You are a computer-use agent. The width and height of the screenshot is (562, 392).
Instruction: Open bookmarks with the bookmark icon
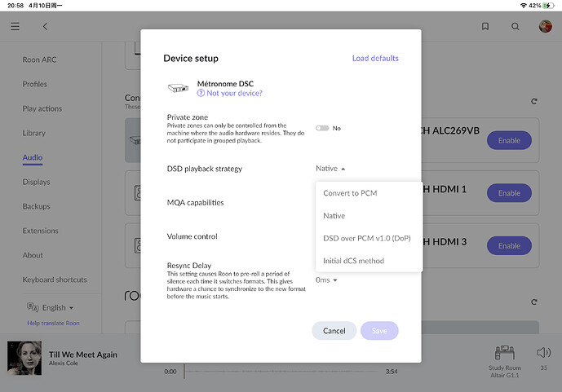pyautogui.click(x=485, y=27)
